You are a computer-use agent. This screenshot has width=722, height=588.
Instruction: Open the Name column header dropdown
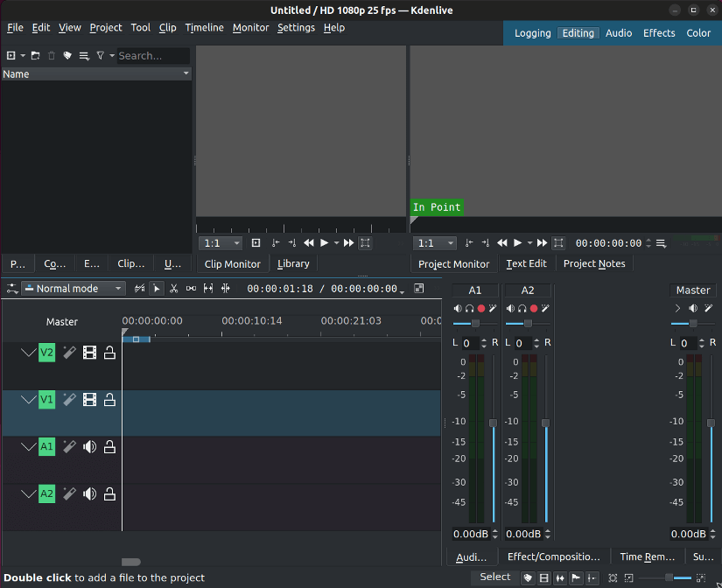coord(186,73)
